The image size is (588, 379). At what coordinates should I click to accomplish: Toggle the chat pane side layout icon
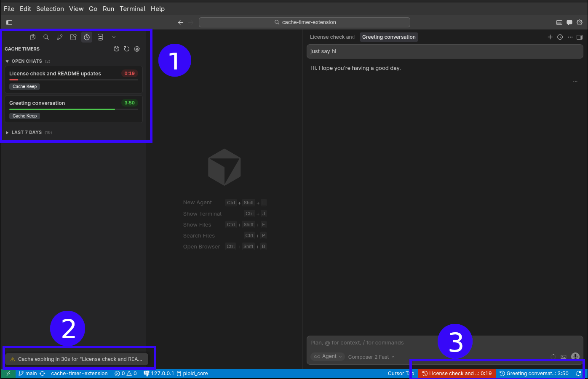click(580, 37)
